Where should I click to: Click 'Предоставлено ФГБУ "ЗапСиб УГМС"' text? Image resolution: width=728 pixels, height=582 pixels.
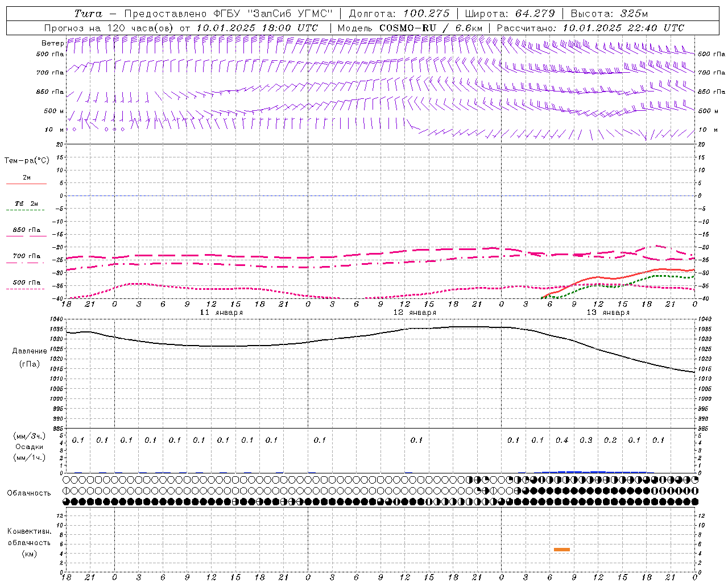click(228, 14)
